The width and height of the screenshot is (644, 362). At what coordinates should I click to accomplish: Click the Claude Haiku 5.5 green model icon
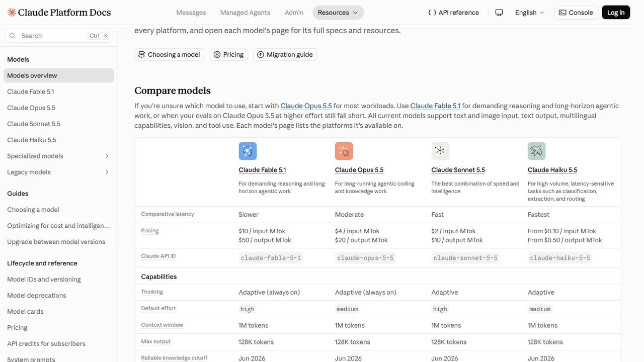(537, 151)
